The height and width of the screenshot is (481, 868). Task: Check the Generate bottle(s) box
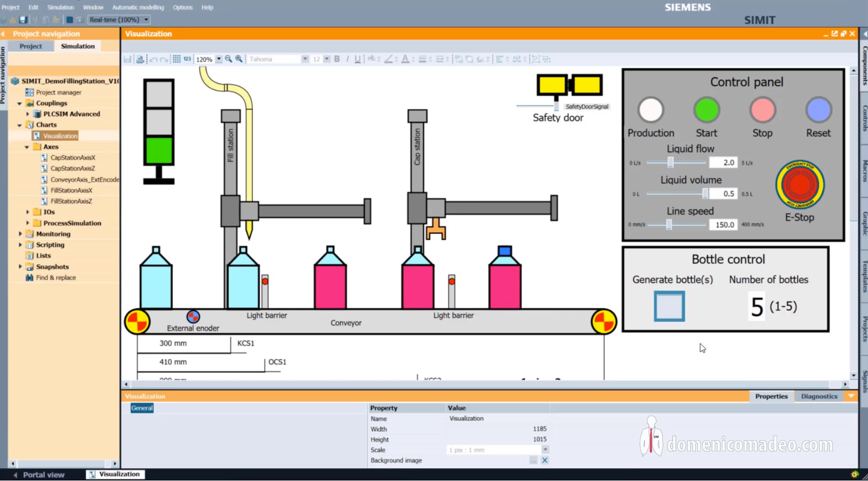tap(669, 306)
